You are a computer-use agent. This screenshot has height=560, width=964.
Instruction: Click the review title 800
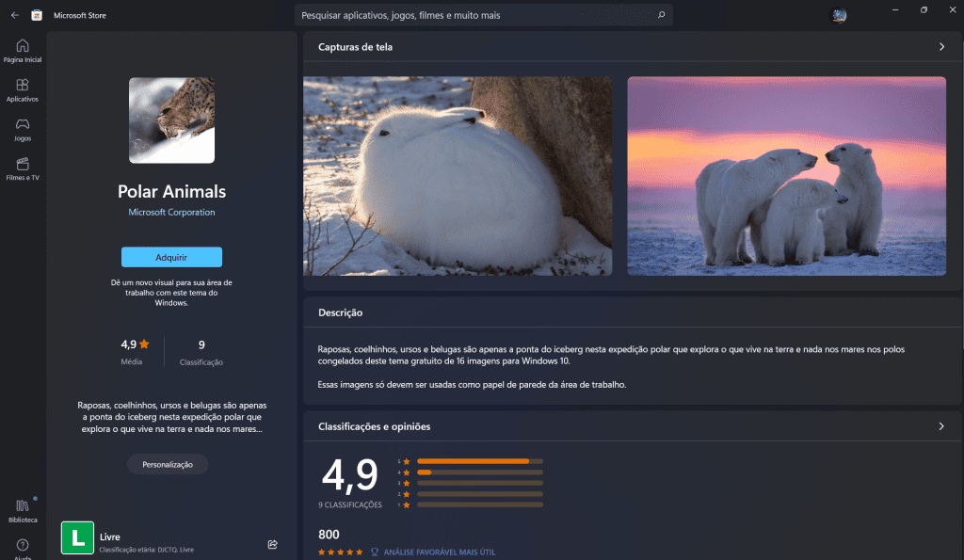[x=329, y=535]
